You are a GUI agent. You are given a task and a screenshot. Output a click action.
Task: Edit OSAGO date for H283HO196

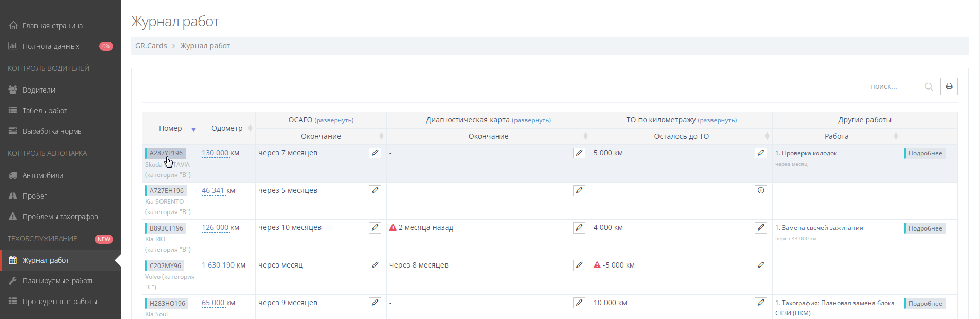[375, 303]
